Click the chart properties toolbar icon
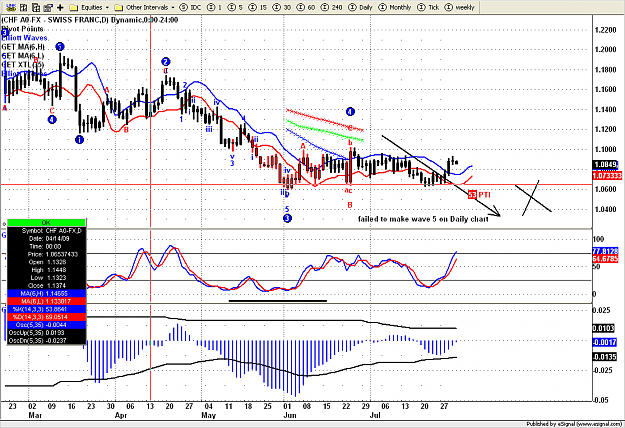The width and height of the screenshot is (625, 428). pyautogui.click(x=48, y=7)
